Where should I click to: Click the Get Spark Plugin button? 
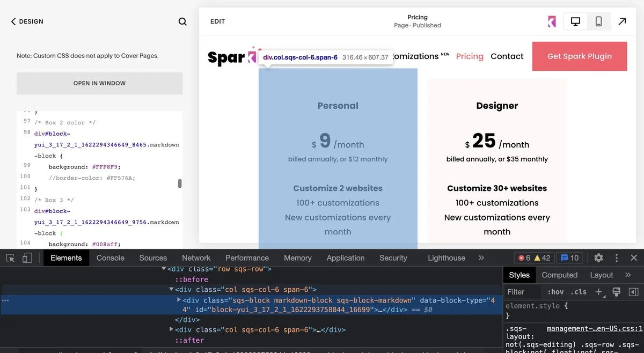[x=580, y=56]
